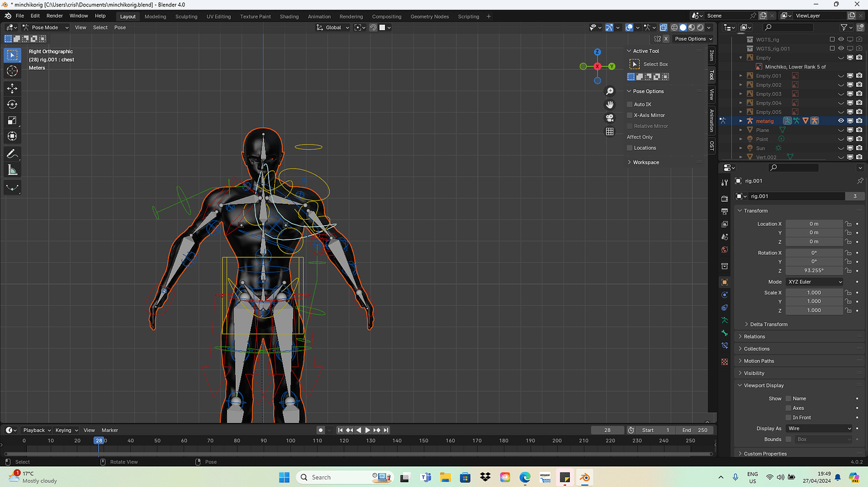Open the Pose Mode dropdown

point(45,28)
